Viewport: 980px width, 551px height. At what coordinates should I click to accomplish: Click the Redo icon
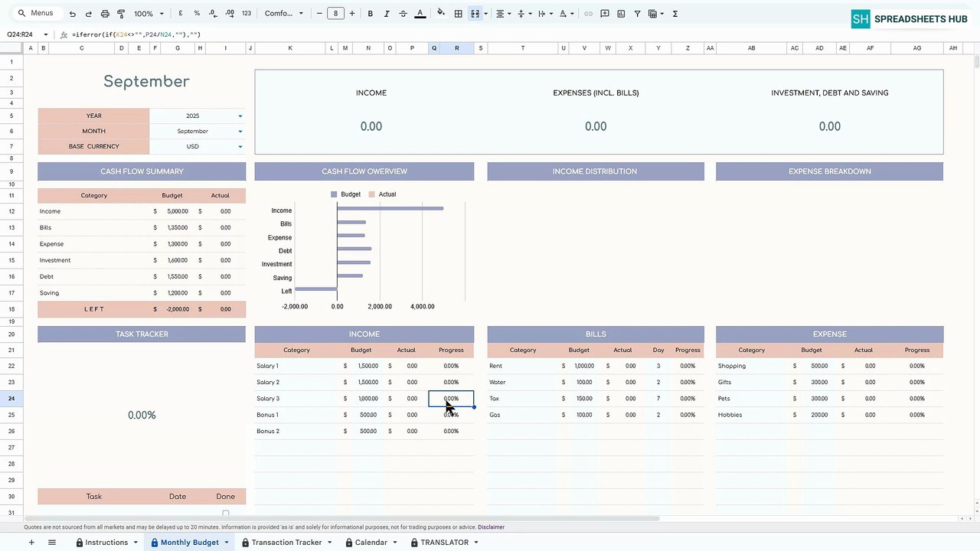pyautogui.click(x=88, y=14)
